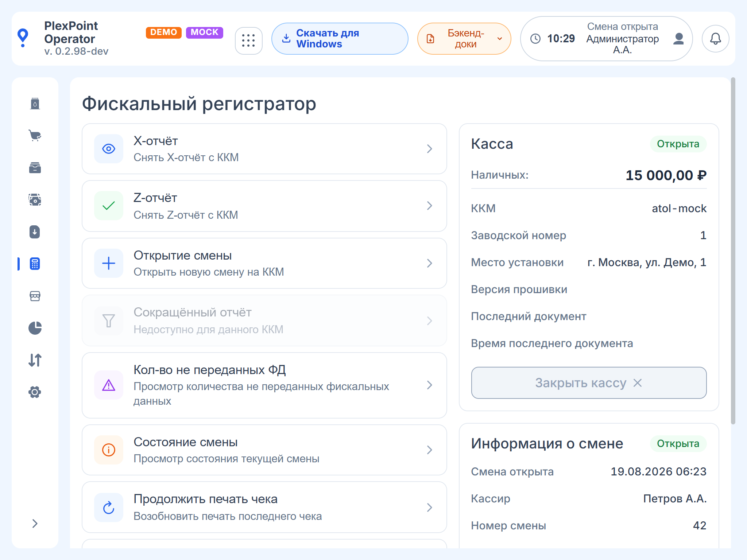
Task: Click the refresh icon of Продолжить печать чека
Action: point(109,507)
